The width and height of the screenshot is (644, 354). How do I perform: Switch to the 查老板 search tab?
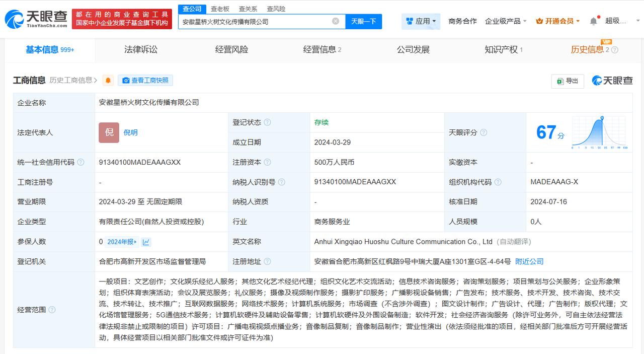[220, 9]
